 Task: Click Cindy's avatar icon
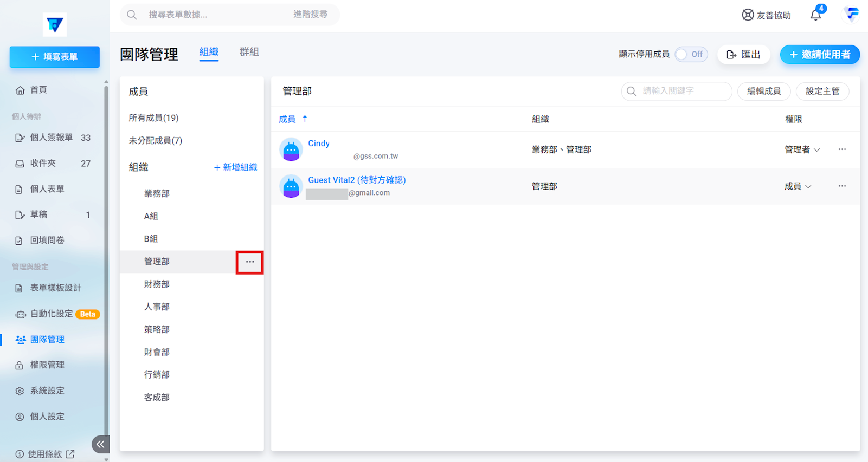(x=291, y=149)
